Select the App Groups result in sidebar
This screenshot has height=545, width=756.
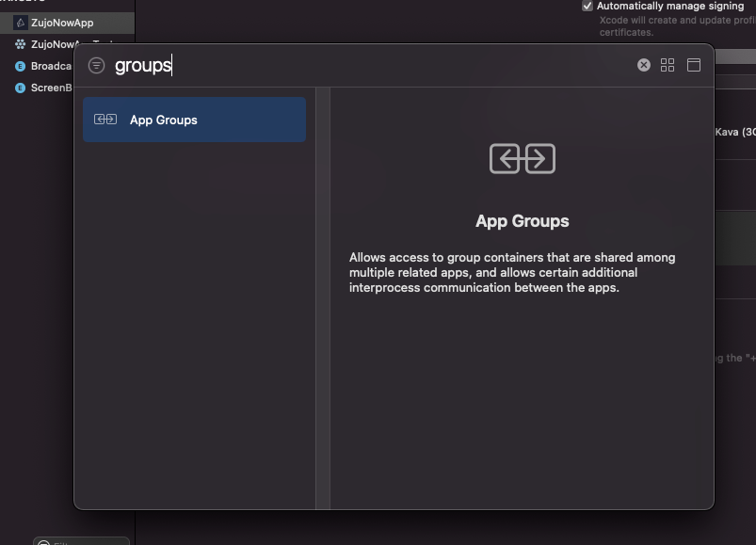click(x=193, y=120)
